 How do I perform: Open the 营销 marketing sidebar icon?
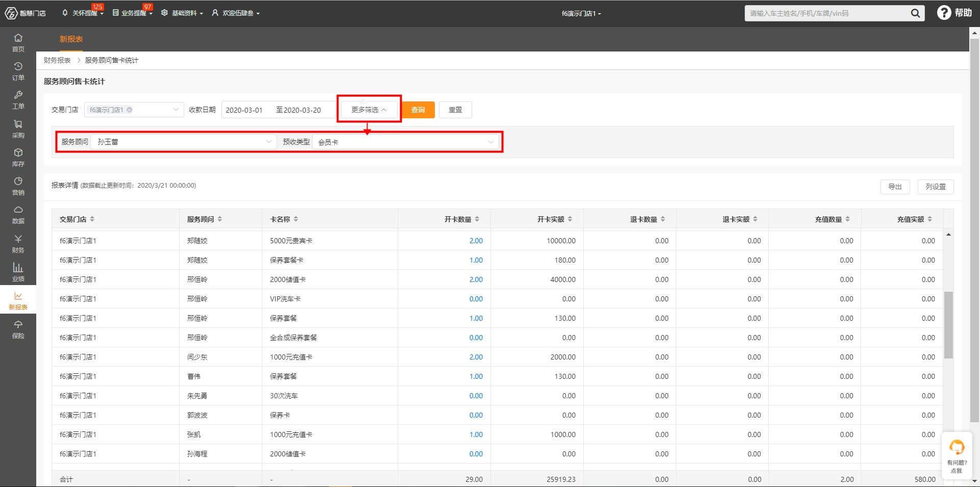[x=18, y=186]
